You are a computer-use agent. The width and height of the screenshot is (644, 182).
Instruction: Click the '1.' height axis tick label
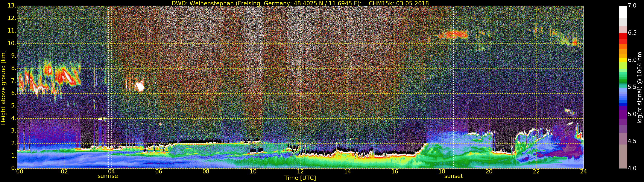(x=14, y=156)
